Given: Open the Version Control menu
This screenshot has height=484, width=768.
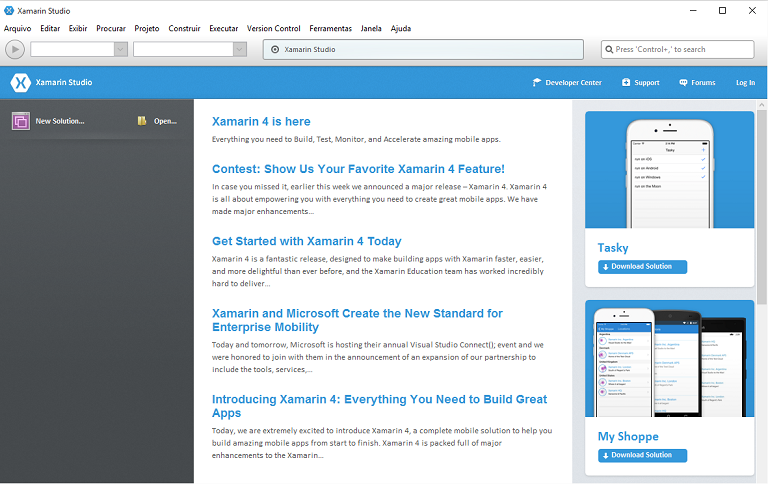Looking at the screenshot, I should pyautogui.click(x=273, y=28).
